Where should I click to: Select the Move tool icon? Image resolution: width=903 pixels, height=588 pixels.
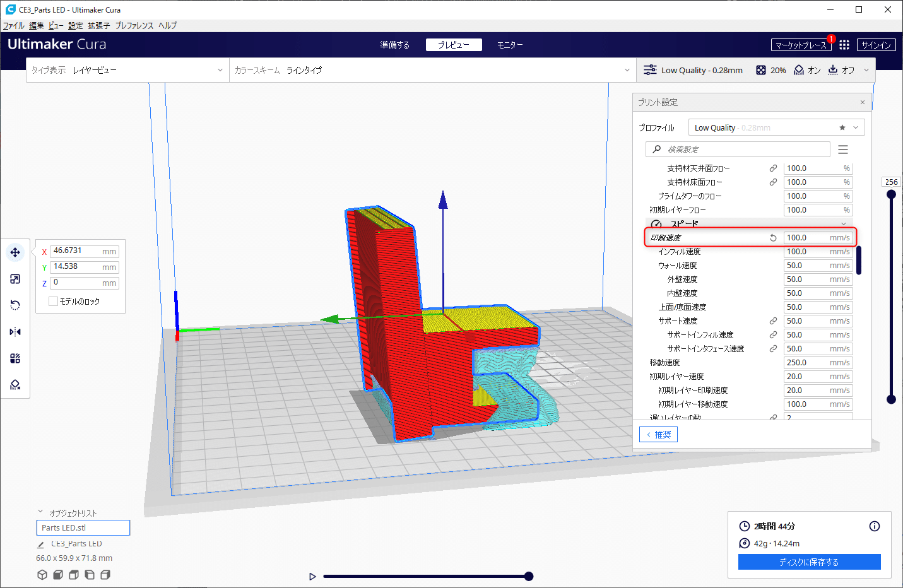(x=15, y=252)
